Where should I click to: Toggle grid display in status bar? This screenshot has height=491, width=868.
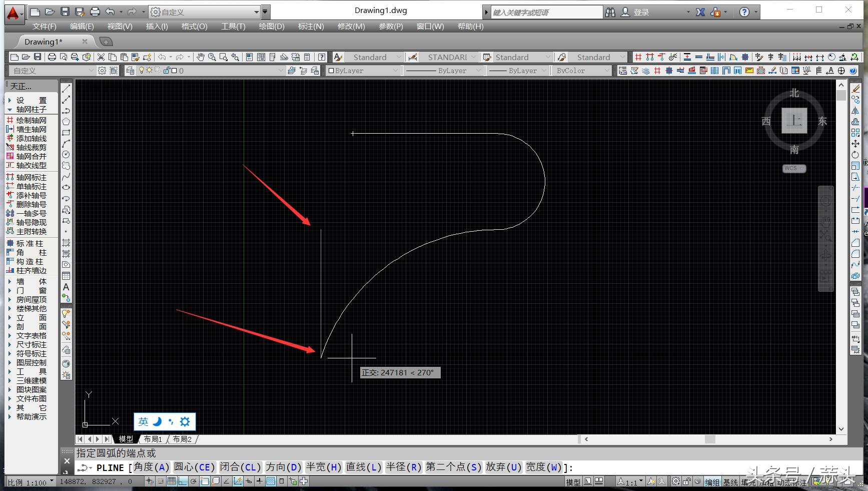click(172, 481)
